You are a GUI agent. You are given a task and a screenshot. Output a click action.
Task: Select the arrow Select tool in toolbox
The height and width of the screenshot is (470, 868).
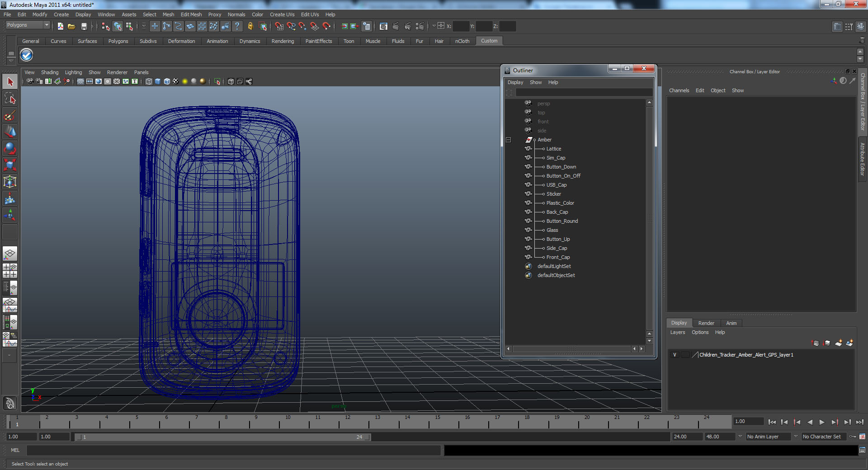click(x=10, y=82)
